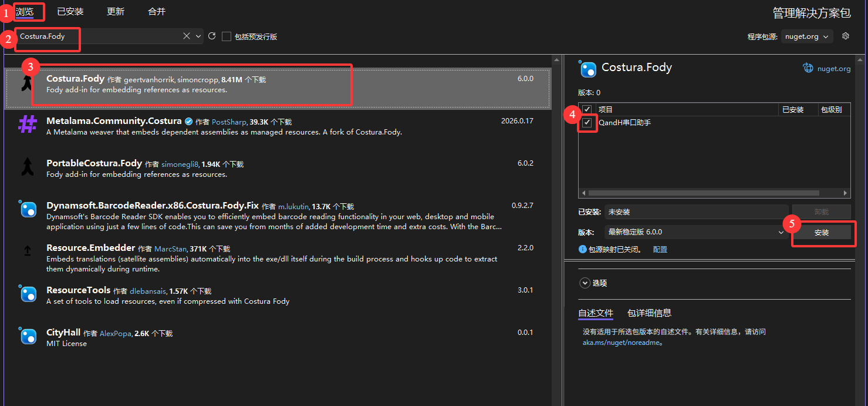Click 已安装 field showing 未安装
The image size is (868, 406).
click(x=697, y=212)
